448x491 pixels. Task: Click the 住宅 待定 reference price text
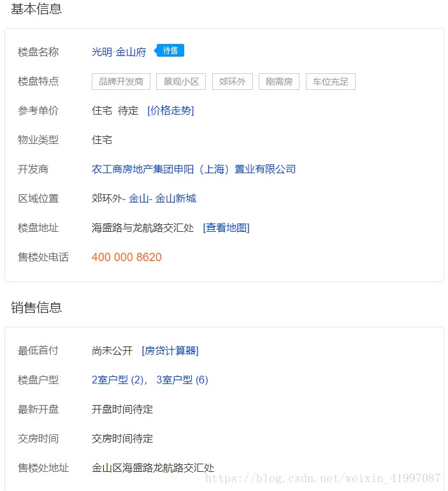115,111
